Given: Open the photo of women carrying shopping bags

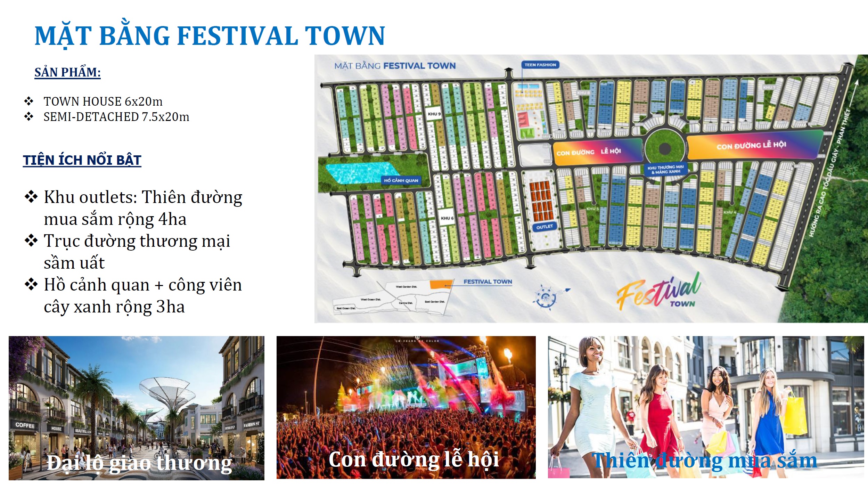Looking at the screenshot, I should (706, 407).
